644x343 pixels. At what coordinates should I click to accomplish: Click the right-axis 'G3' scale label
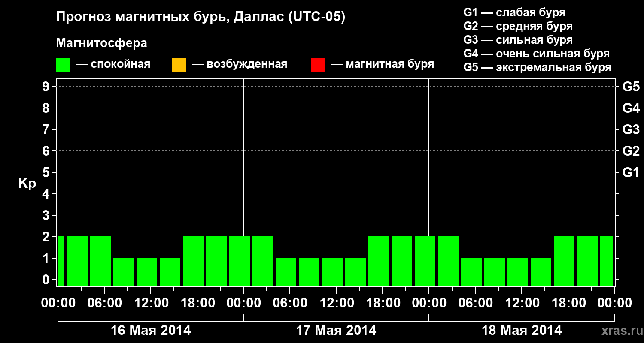tap(631, 129)
